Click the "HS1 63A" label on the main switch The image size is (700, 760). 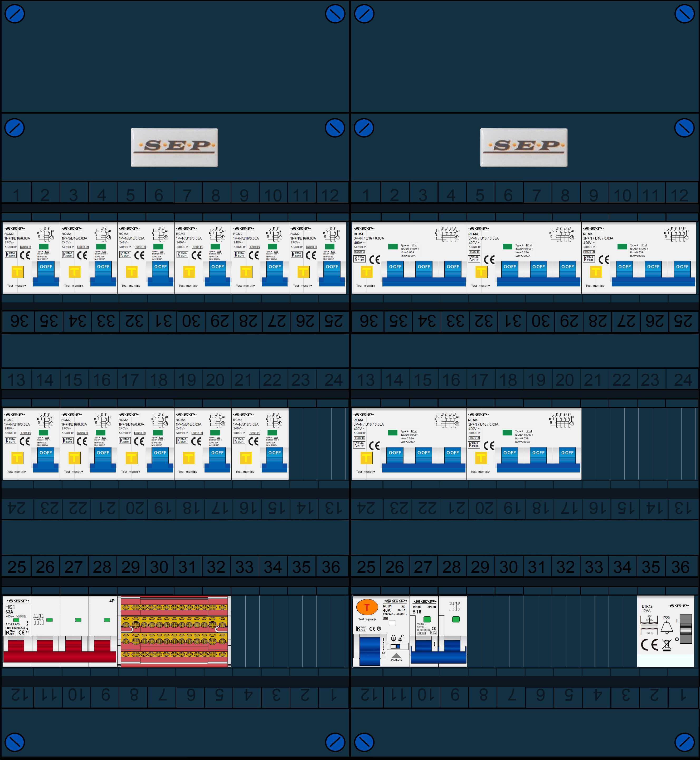(10, 609)
